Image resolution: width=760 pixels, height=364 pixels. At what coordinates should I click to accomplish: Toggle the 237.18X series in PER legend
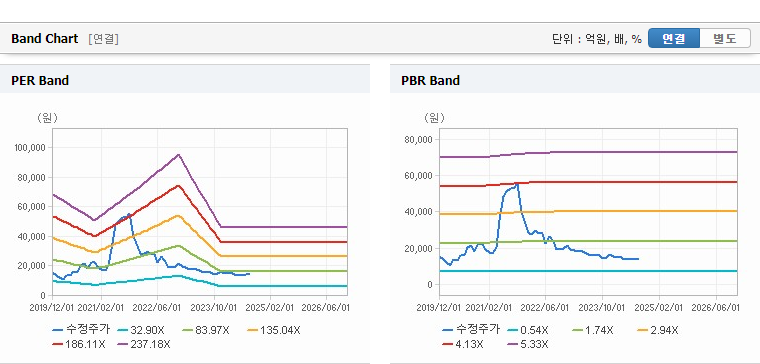coord(144,345)
